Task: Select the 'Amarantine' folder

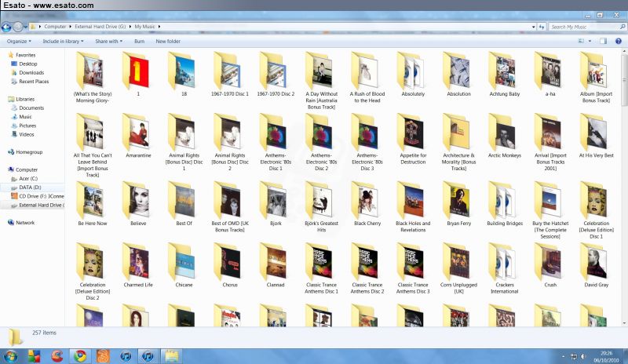Action: pos(138,136)
